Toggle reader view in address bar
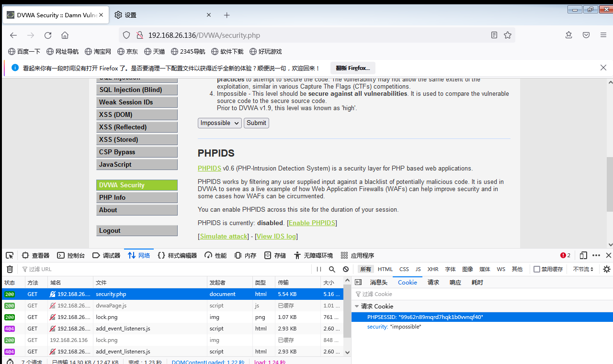This screenshot has width=613, height=364. coord(494,35)
